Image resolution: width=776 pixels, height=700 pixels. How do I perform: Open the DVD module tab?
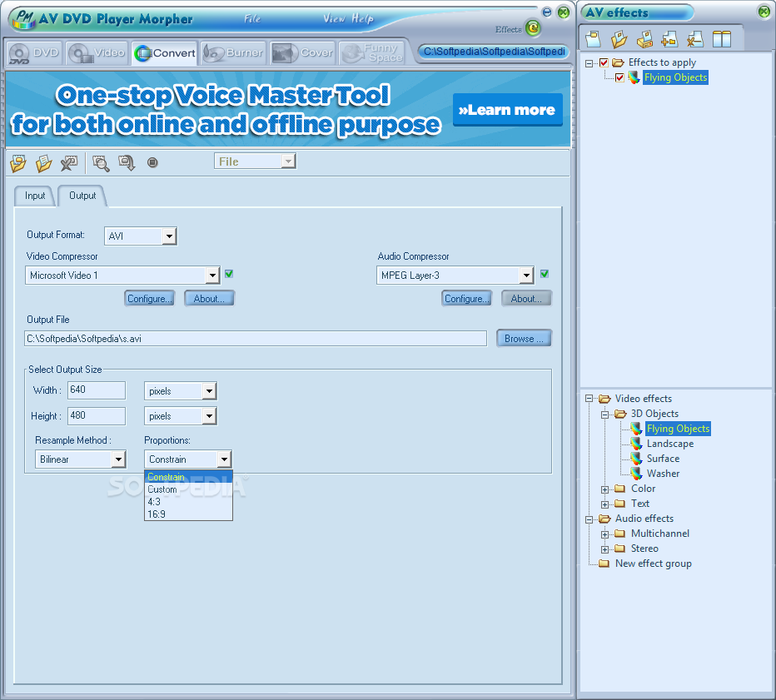(34, 53)
